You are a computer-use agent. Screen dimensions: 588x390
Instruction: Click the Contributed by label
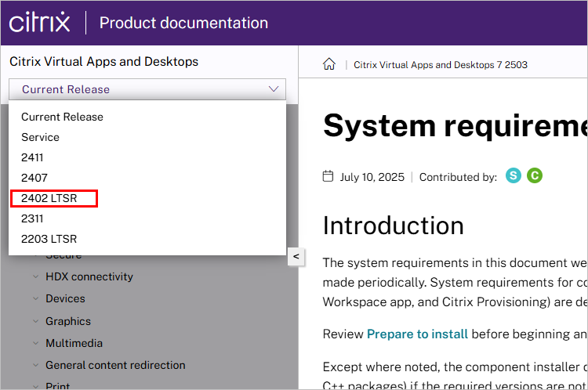click(x=459, y=177)
